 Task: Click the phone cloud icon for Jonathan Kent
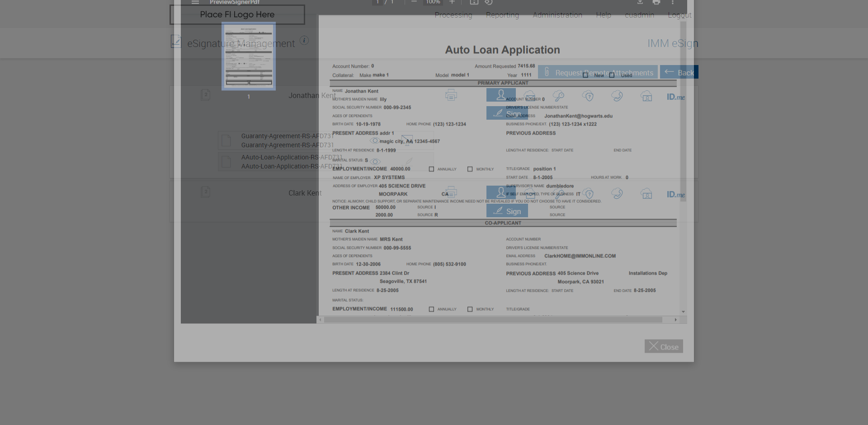(617, 96)
